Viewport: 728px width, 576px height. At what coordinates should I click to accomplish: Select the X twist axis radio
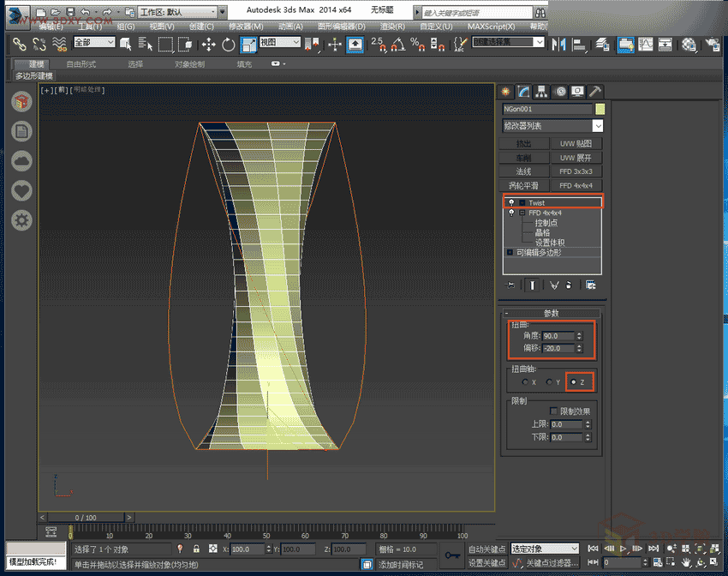click(x=524, y=381)
